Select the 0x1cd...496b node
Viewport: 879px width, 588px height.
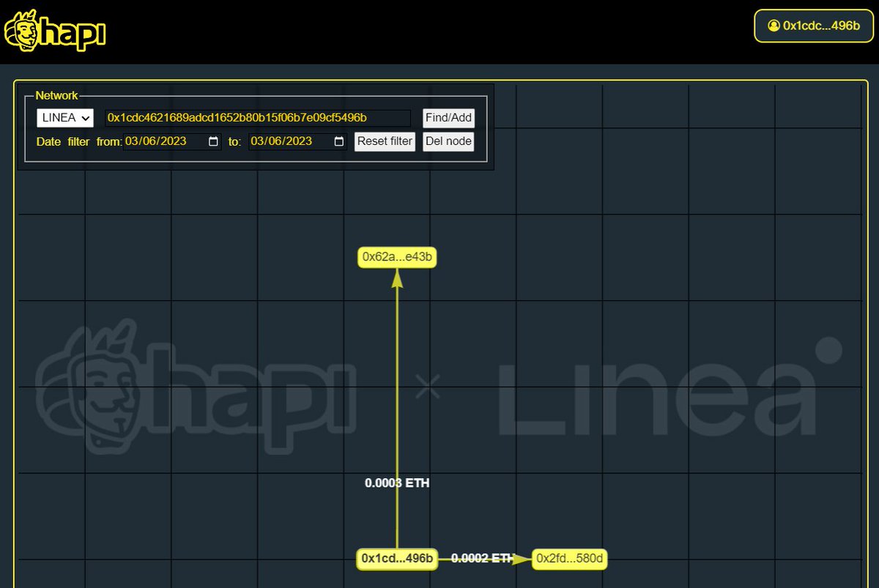click(397, 559)
